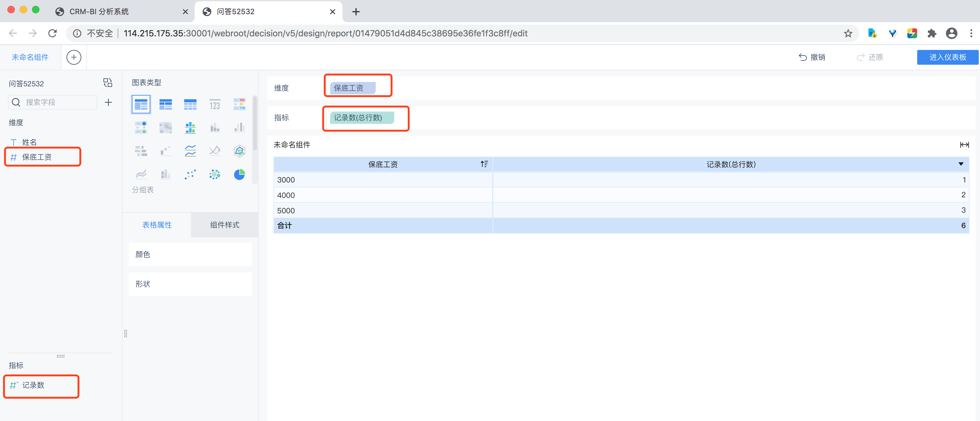Image resolution: width=980 pixels, height=421 pixels.
Task: Select the partitioned line chart type
Action: pos(190,151)
